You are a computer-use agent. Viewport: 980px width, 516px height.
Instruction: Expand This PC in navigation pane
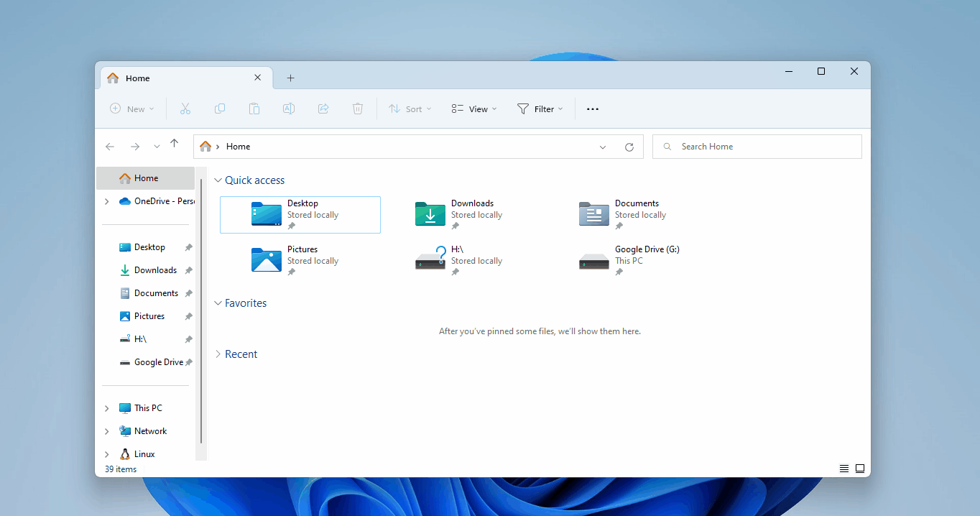(107, 408)
